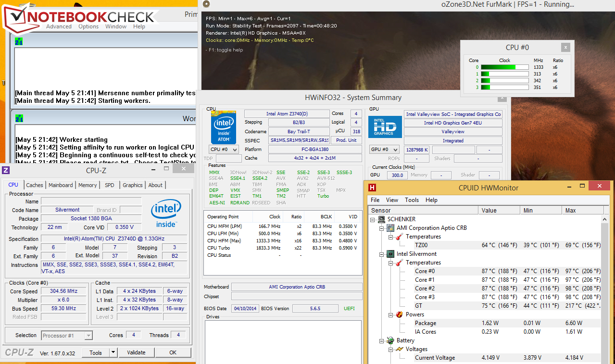Switch to the Caches tab in CPU-Z
The height and width of the screenshot is (364, 615).
point(35,185)
